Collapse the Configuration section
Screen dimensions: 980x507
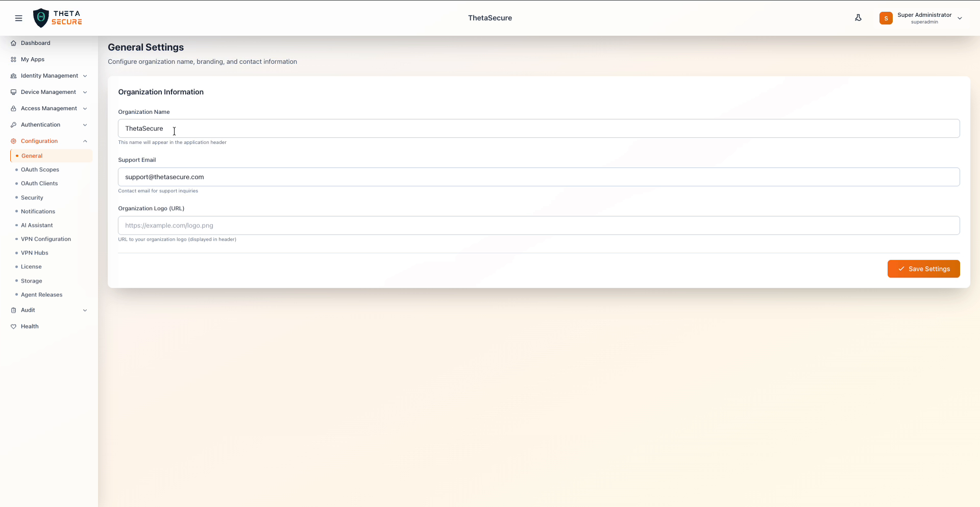(x=85, y=141)
